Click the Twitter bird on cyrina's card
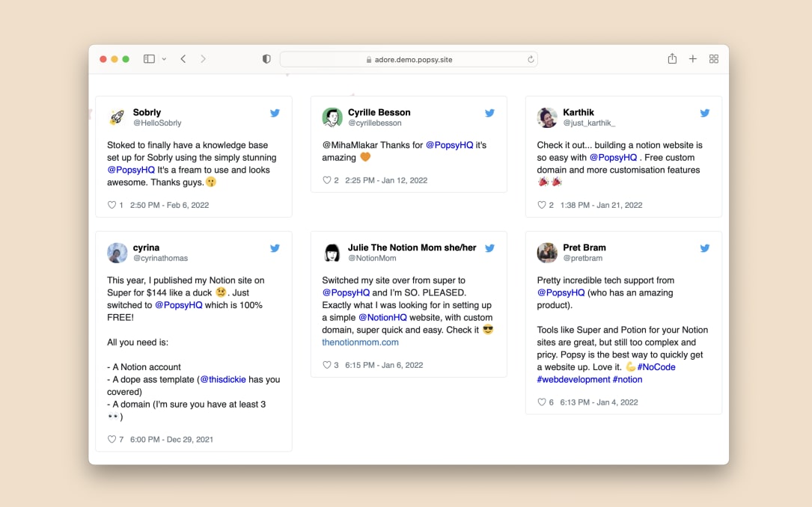Viewport: 812px width, 507px height. (x=275, y=248)
